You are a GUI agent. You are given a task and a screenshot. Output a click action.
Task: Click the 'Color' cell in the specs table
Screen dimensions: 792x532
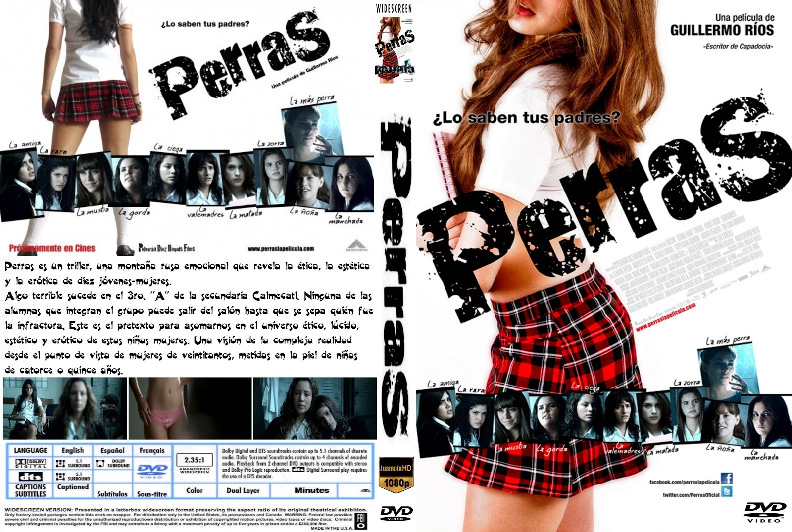(195, 490)
